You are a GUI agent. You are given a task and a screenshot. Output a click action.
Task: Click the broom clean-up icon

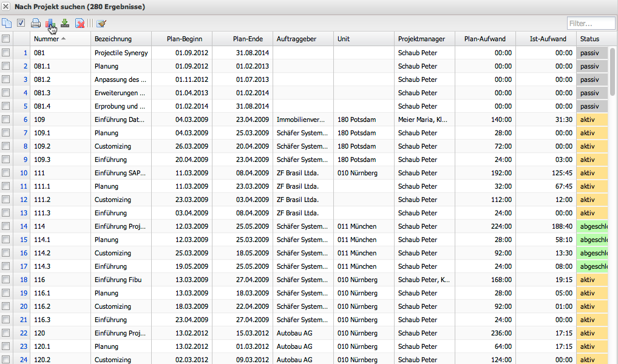pos(101,24)
